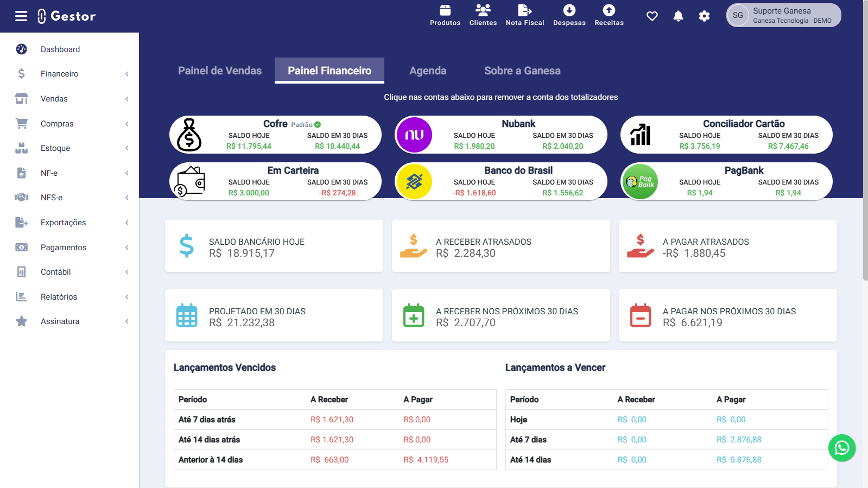Open Nota Fiscal shortcut
868x488 pixels.
tap(525, 15)
